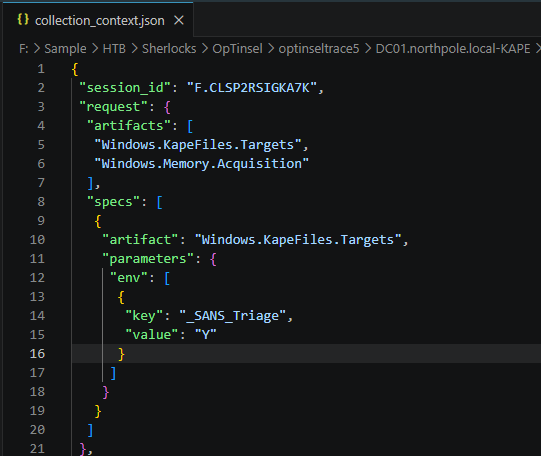Open the DC01.northpole.local-KAPE breadcrumb
Screen dimensions: 541x456
coord(453,49)
